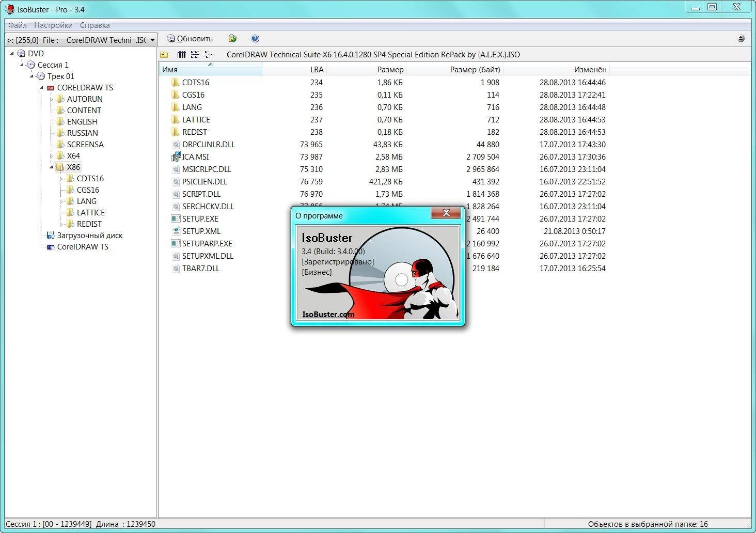The width and height of the screenshot is (756, 533).
Task: Select LANG folder icon in file list
Action: point(176,107)
